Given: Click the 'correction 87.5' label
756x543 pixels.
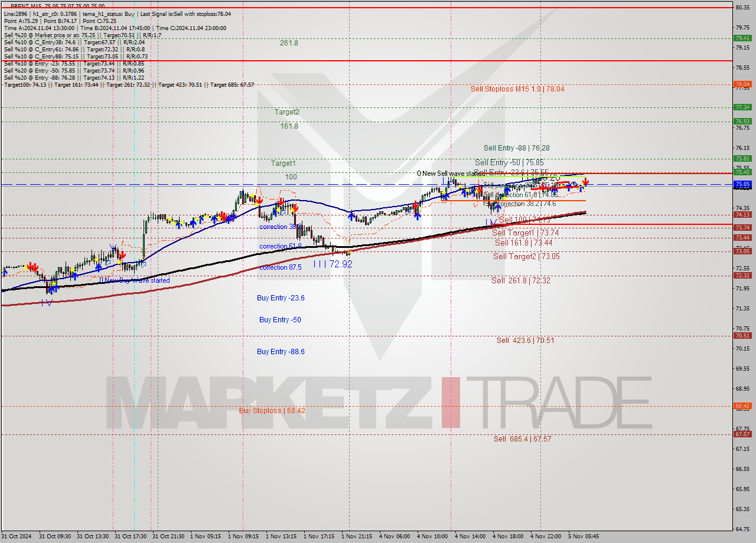Looking at the screenshot, I should (x=280, y=267).
